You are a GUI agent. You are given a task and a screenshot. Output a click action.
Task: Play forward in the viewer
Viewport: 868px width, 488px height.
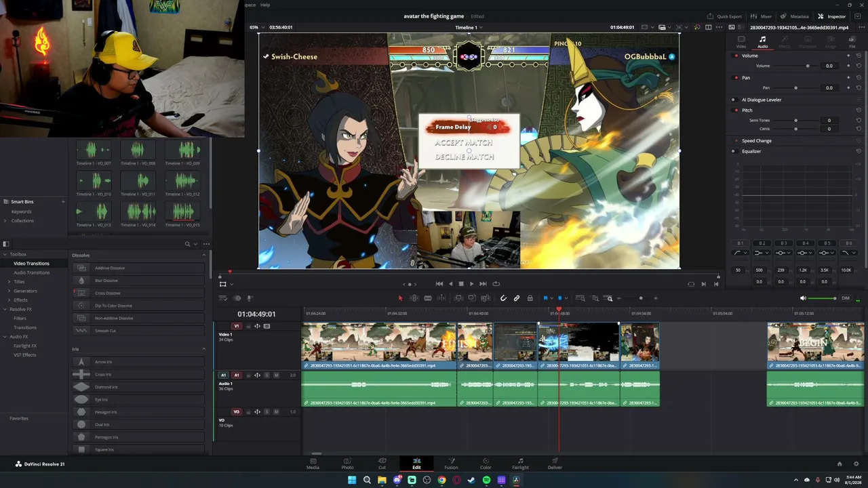click(471, 284)
